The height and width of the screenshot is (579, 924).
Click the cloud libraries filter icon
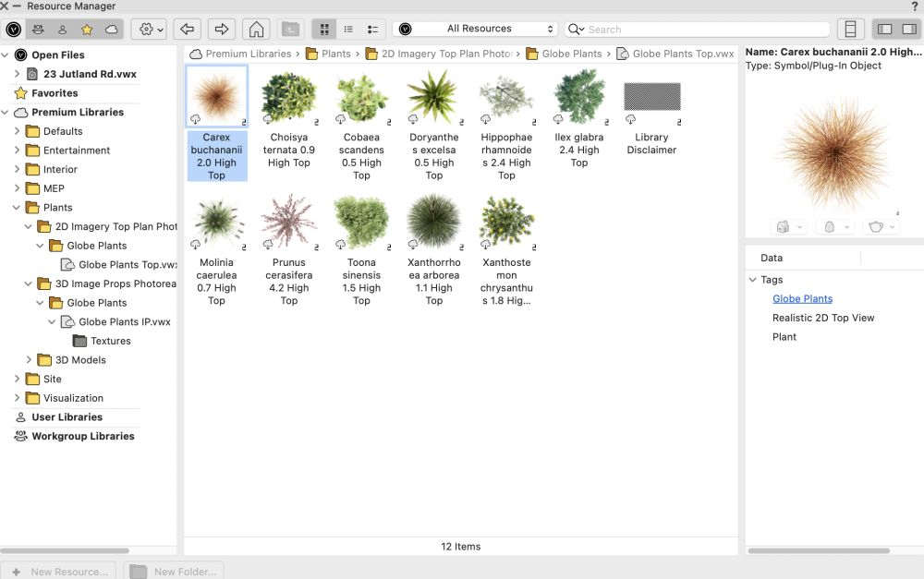tap(111, 30)
